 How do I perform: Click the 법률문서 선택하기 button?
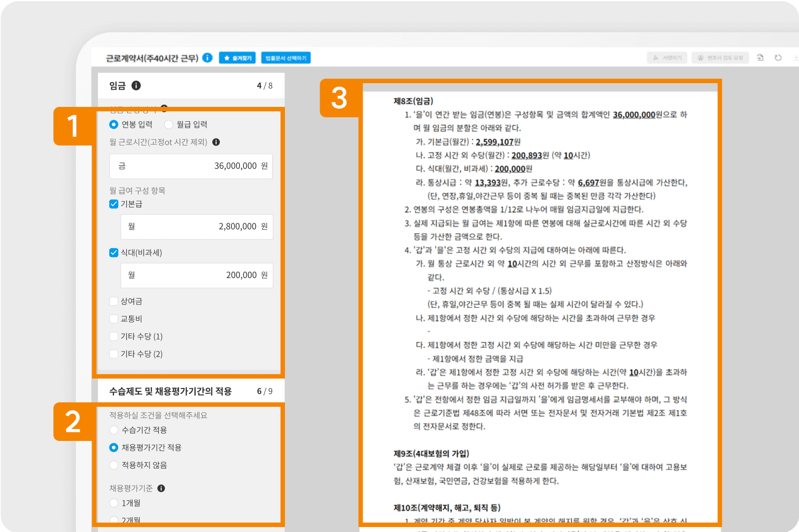(x=286, y=58)
